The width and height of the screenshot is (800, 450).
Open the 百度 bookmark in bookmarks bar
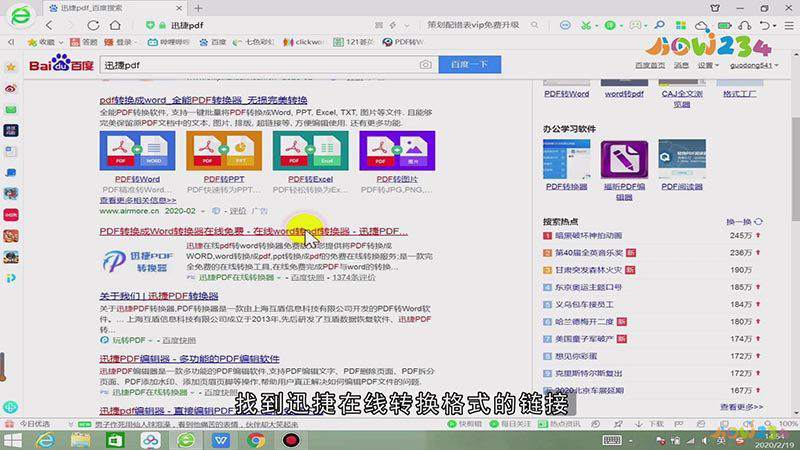(213, 42)
